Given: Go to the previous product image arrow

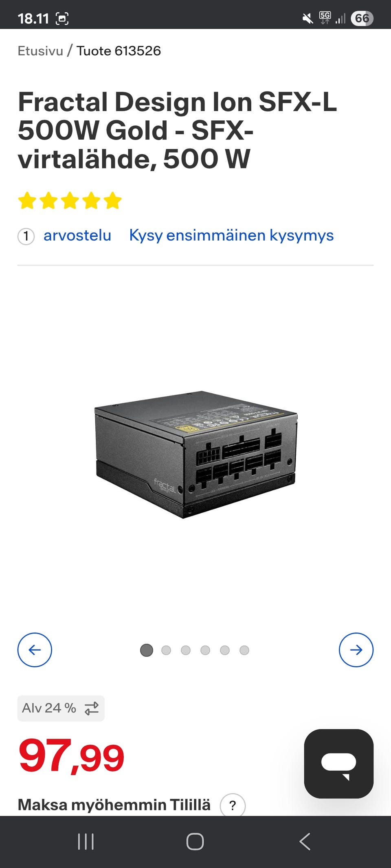Looking at the screenshot, I should pos(35,650).
